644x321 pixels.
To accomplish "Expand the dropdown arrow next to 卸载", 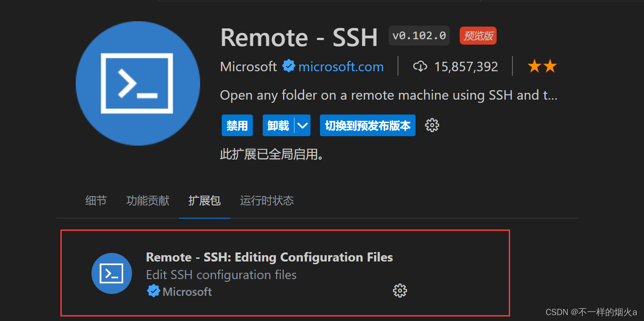I will (x=302, y=125).
